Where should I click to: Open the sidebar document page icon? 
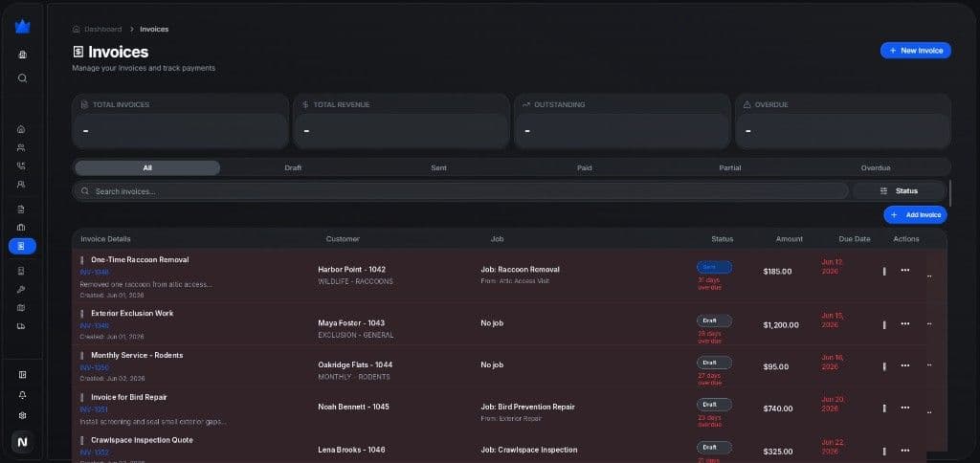(21, 209)
